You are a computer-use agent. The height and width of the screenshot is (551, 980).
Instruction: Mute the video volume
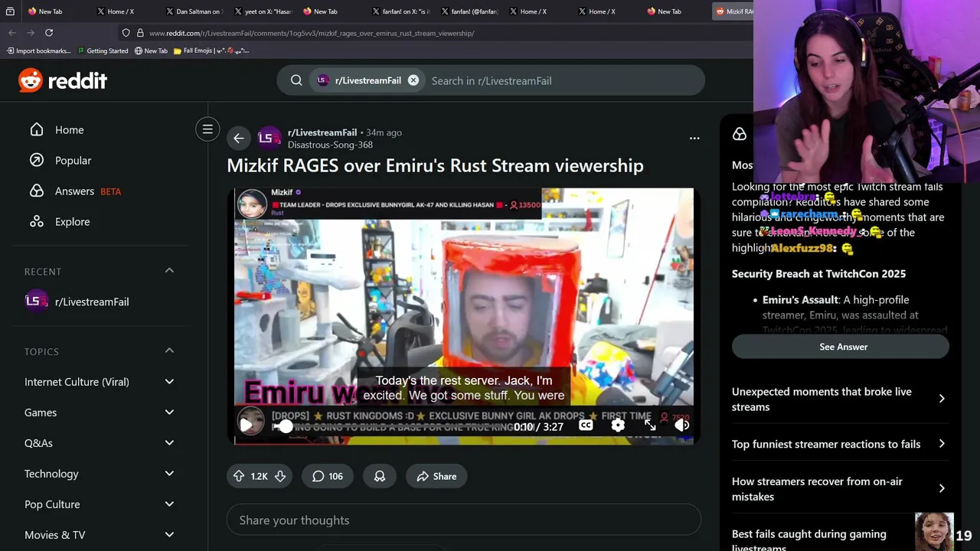click(x=681, y=425)
